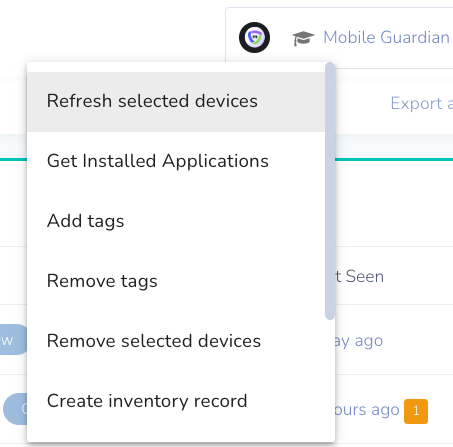Click the round Mobile Guardian shield logo
453x447 pixels.
coord(254,37)
